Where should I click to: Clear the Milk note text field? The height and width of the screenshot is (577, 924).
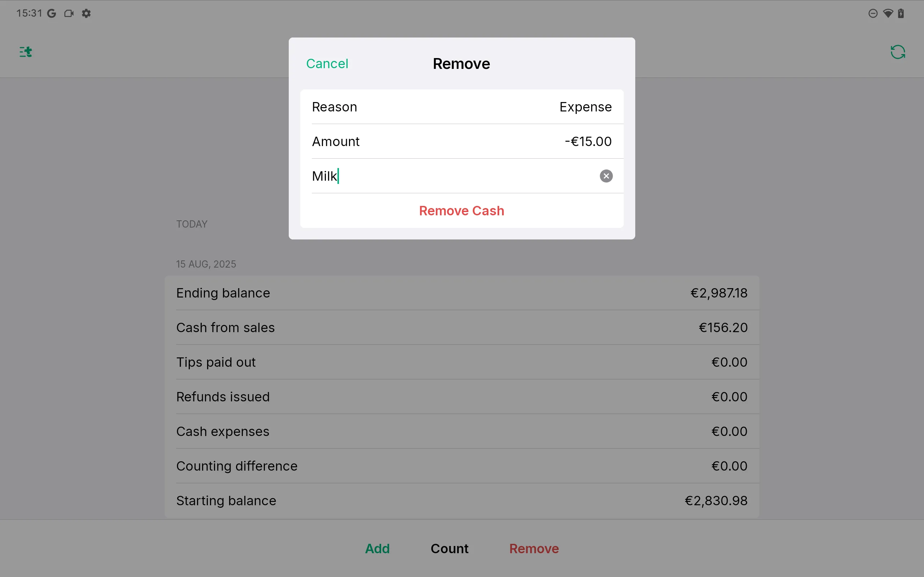pyautogui.click(x=606, y=176)
